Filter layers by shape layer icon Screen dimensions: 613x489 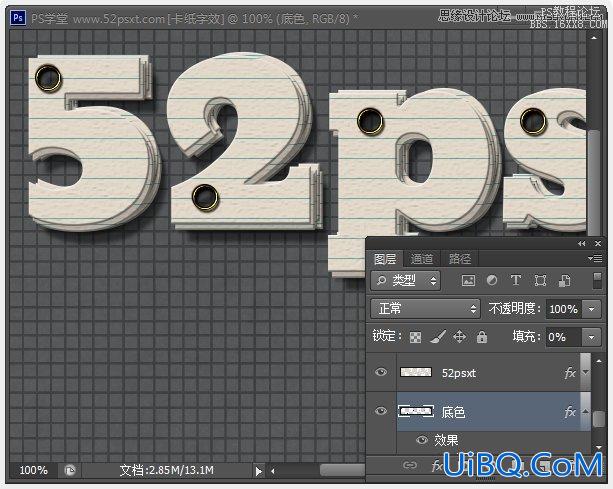(540, 280)
